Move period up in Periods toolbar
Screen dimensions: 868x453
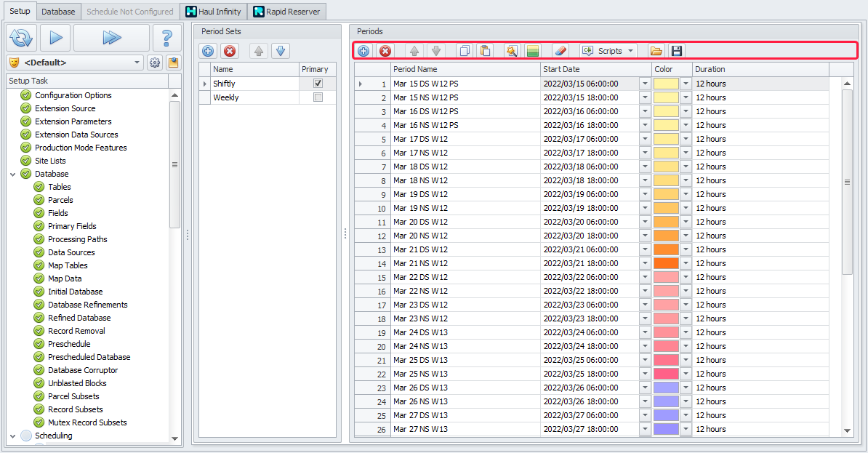click(x=414, y=51)
